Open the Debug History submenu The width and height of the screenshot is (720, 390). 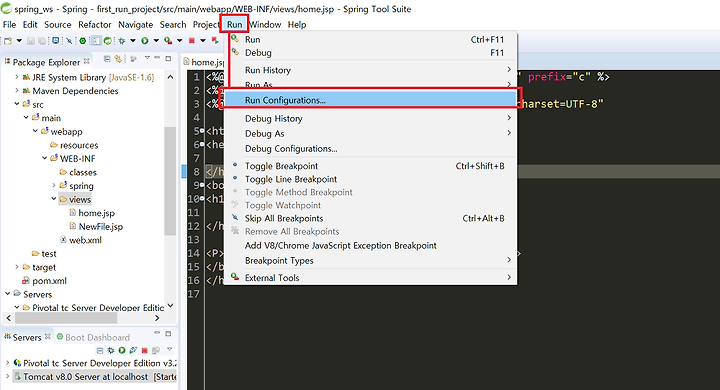coord(370,119)
